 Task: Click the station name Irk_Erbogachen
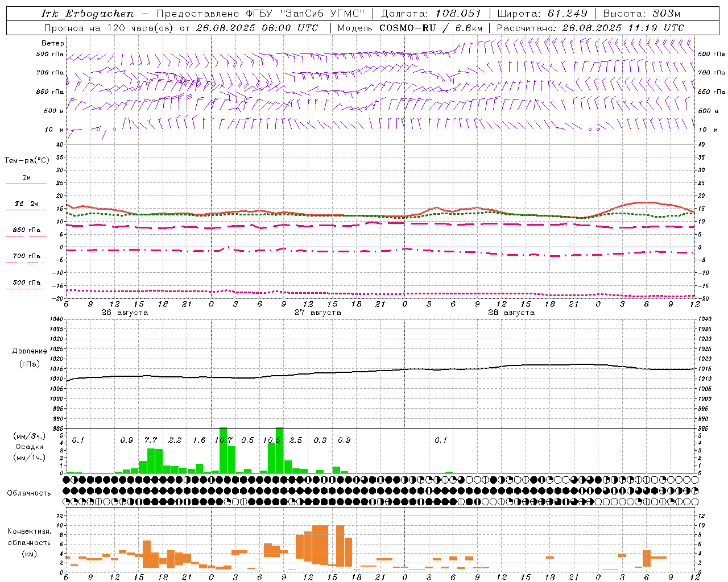pos(88,14)
